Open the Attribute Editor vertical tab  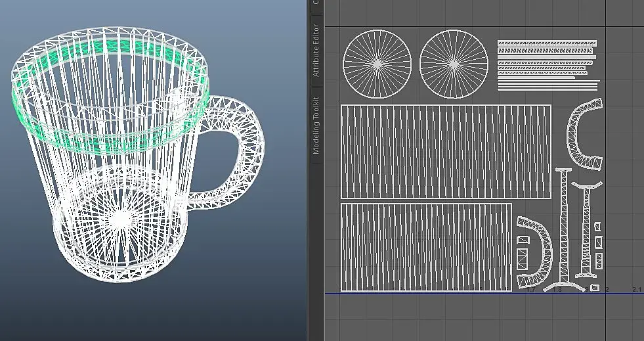[x=316, y=51]
